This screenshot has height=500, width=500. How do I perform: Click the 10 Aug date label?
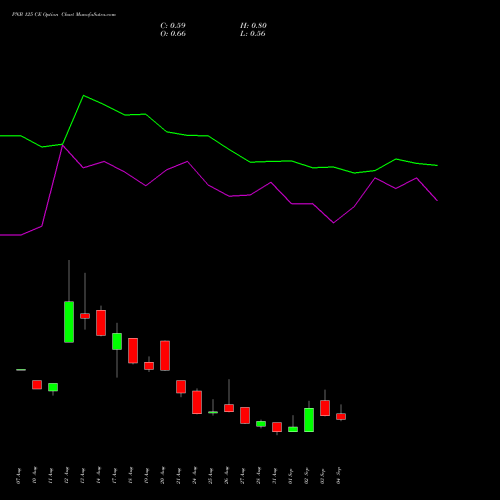pos(35,476)
